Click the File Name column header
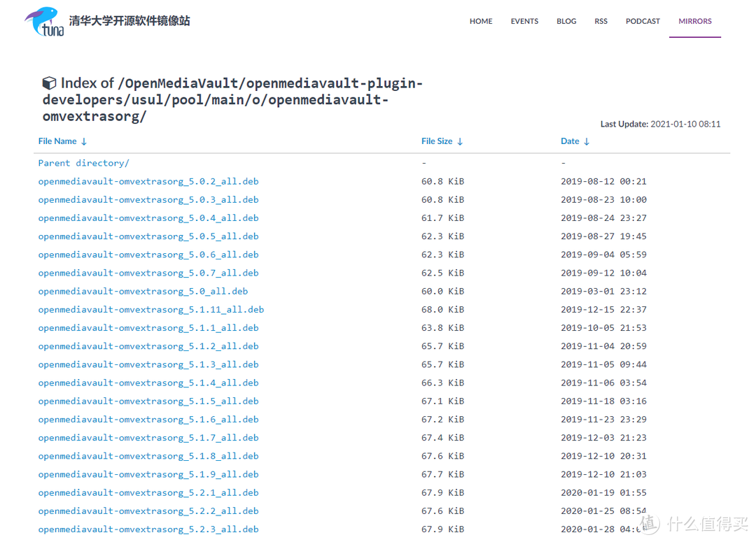 (57, 141)
